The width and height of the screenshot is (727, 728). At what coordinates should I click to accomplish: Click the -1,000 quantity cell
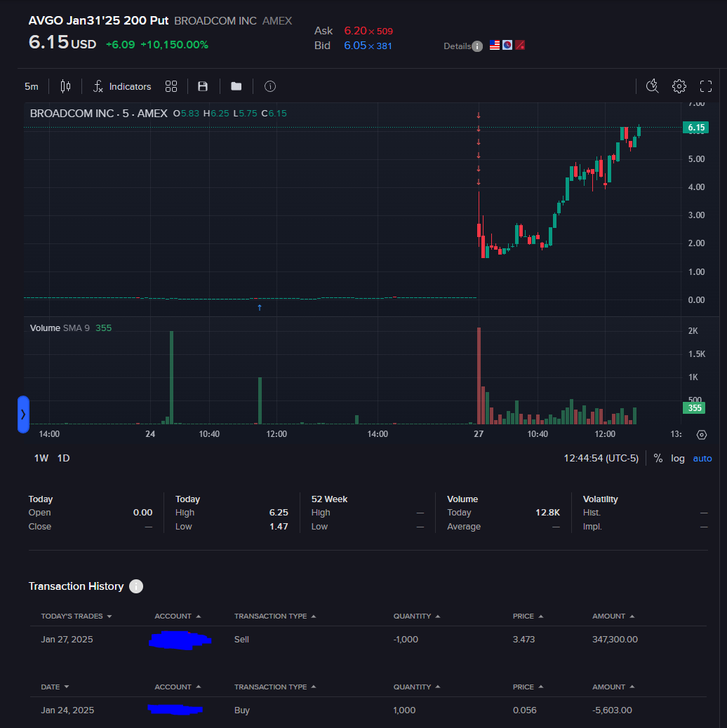(406, 640)
